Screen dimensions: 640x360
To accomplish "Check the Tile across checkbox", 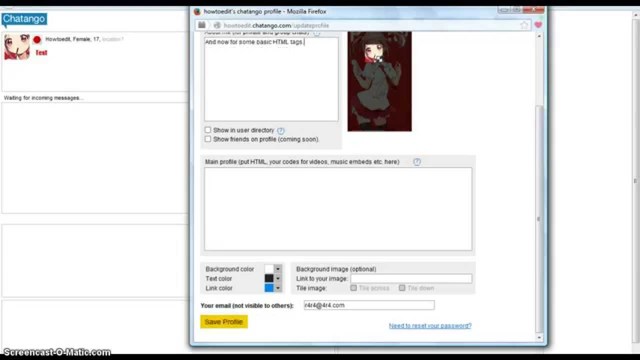I will tap(353, 288).
